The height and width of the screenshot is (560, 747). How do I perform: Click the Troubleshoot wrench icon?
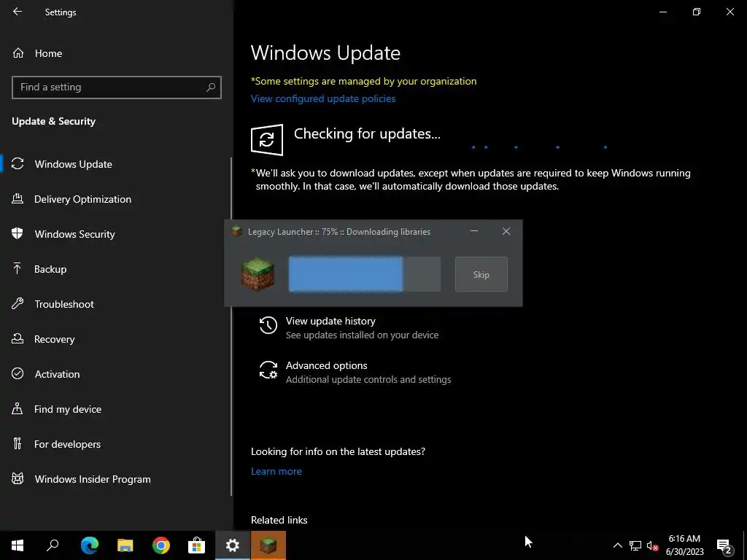pos(18,303)
